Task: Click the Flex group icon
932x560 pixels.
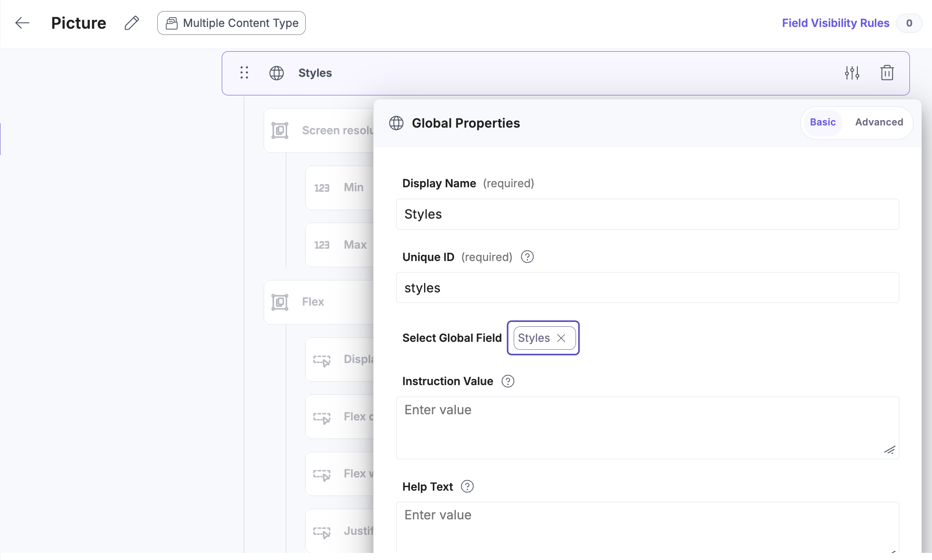Action: pos(280,302)
